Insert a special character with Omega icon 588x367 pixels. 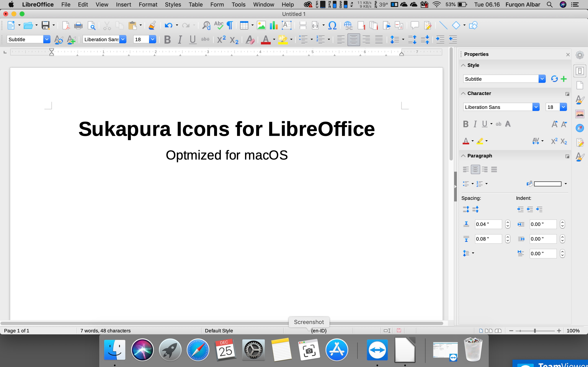tap(332, 25)
